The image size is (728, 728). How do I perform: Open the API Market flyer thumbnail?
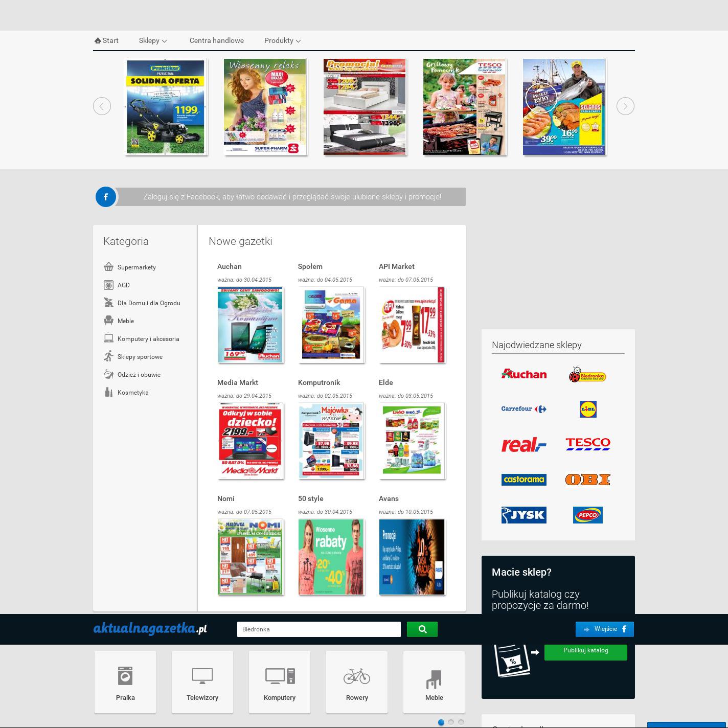coord(412,325)
